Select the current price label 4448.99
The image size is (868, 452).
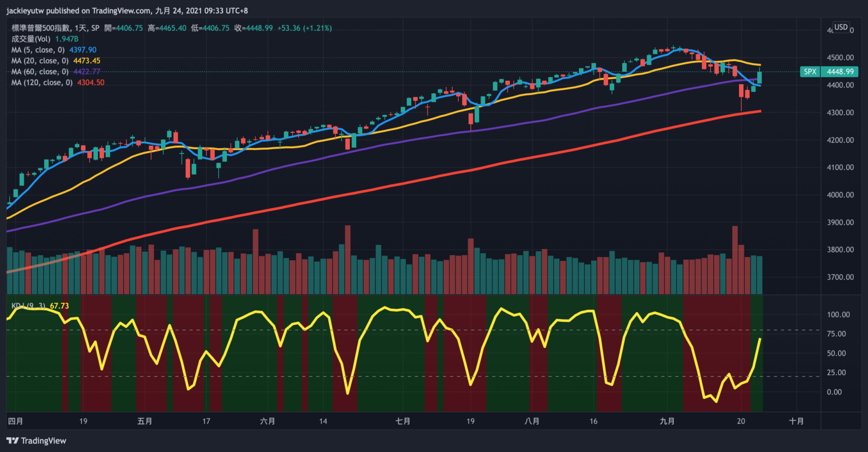point(840,72)
